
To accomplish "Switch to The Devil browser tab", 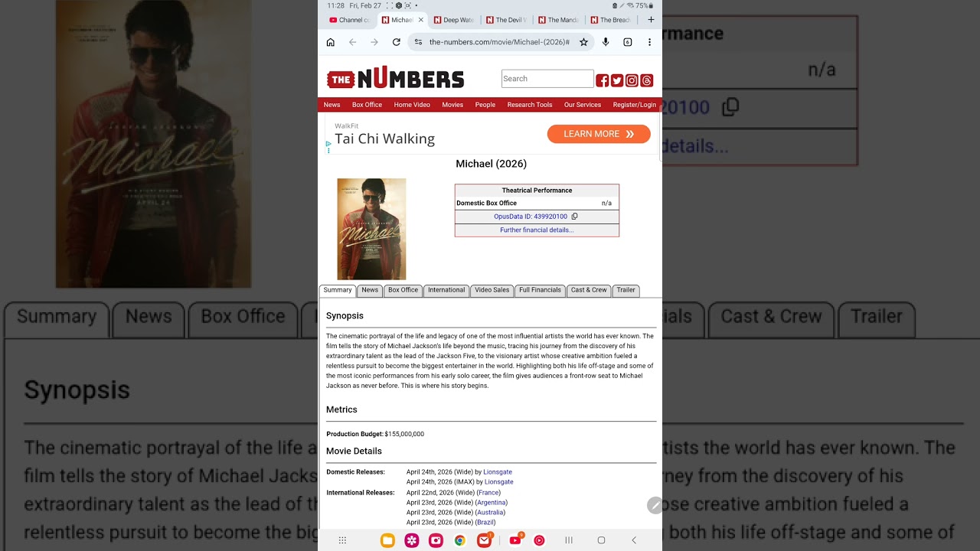I will [506, 20].
